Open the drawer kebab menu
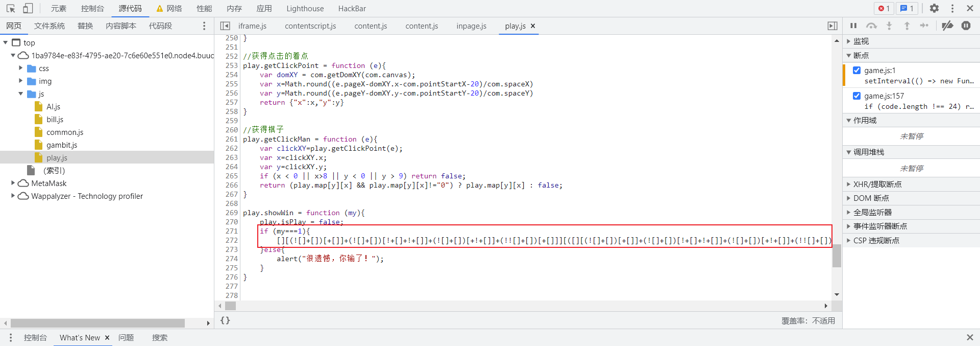 pos(11,337)
